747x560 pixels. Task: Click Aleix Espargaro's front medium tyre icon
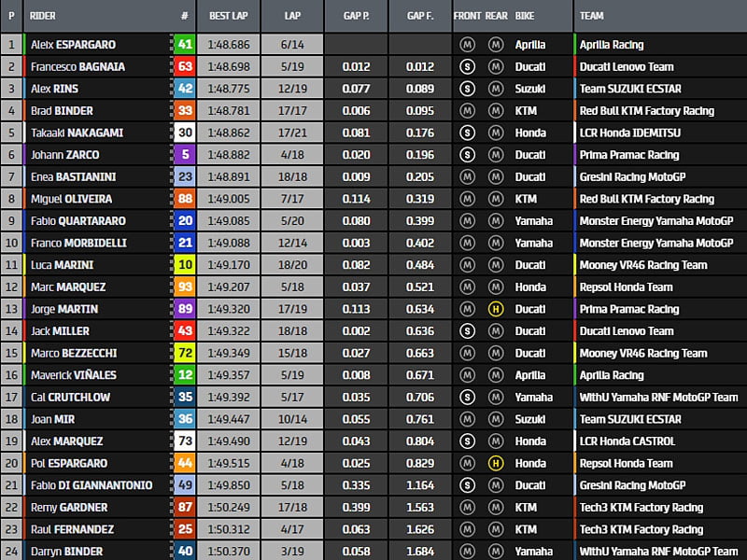tap(467, 45)
